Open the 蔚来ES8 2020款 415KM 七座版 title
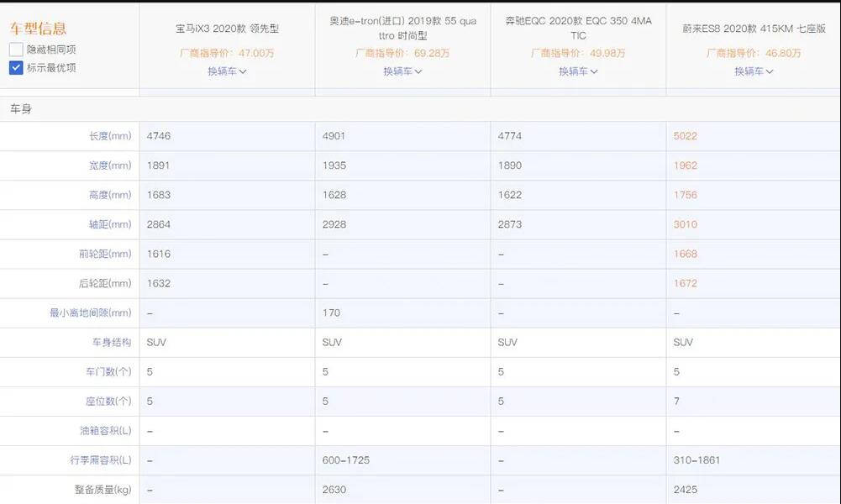 coord(754,29)
